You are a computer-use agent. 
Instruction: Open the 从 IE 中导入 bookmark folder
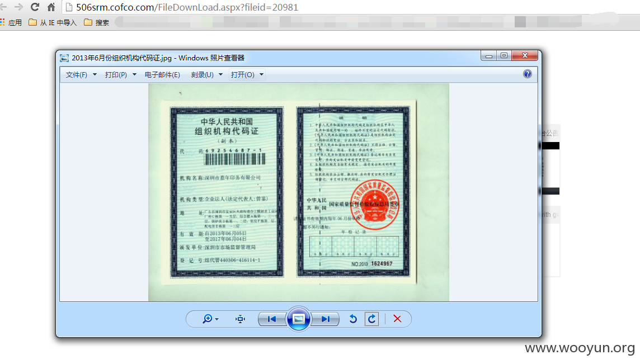click(x=53, y=22)
